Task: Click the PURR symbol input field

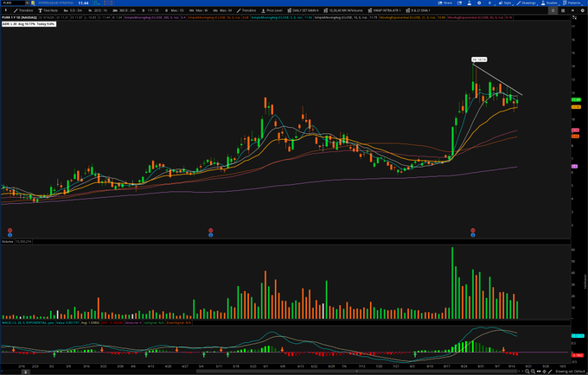Action: [13, 3]
